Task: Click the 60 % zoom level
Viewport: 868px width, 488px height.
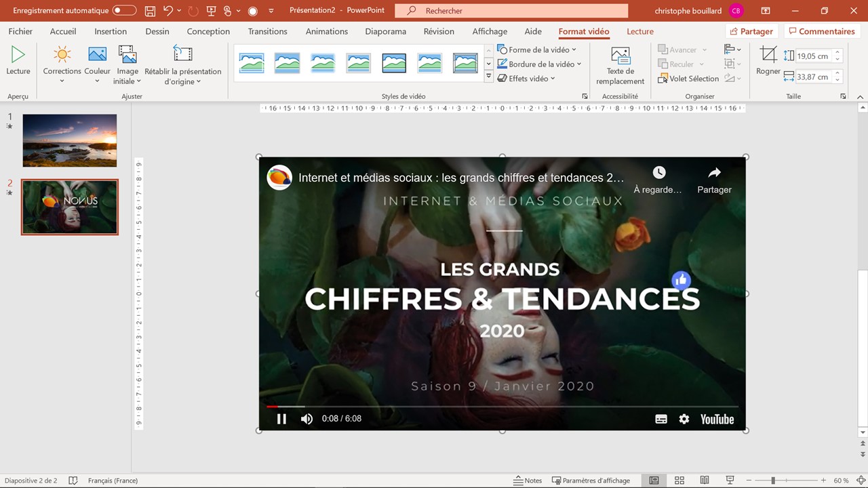Action: pos(842,481)
